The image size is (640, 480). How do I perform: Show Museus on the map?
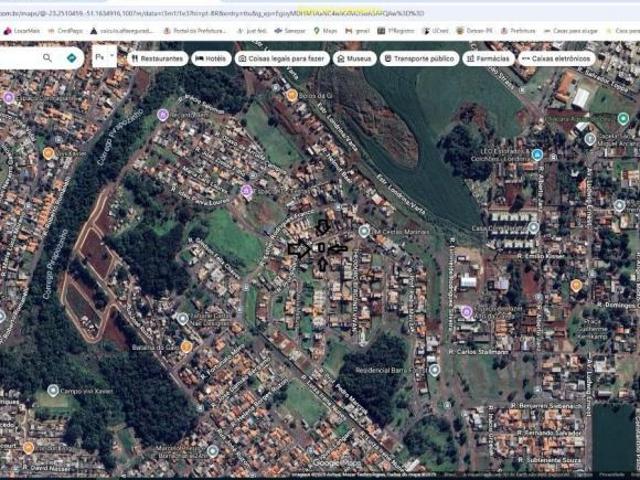click(355, 59)
